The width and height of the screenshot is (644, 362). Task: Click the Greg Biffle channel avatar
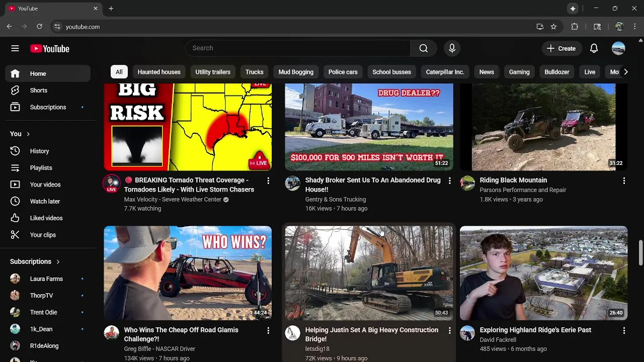pos(111,333)
